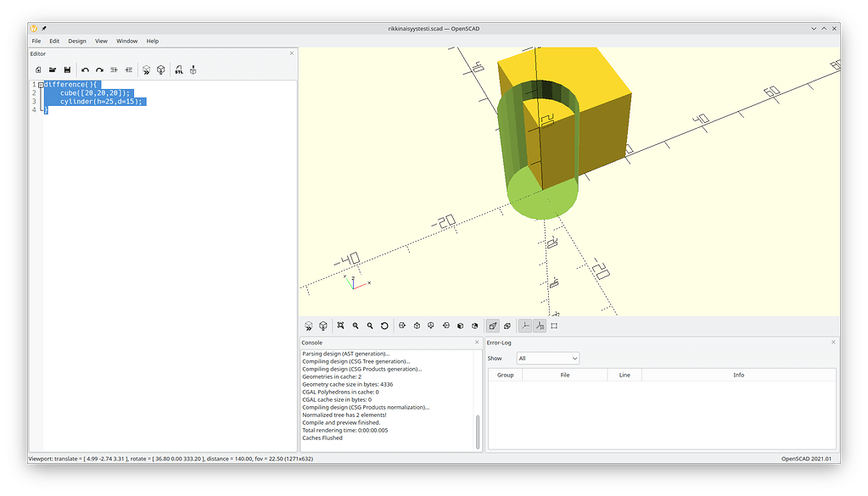Viewport: 868px width, 496px height.
Task: Unindent the selected code
Action: tap(114, 70)
